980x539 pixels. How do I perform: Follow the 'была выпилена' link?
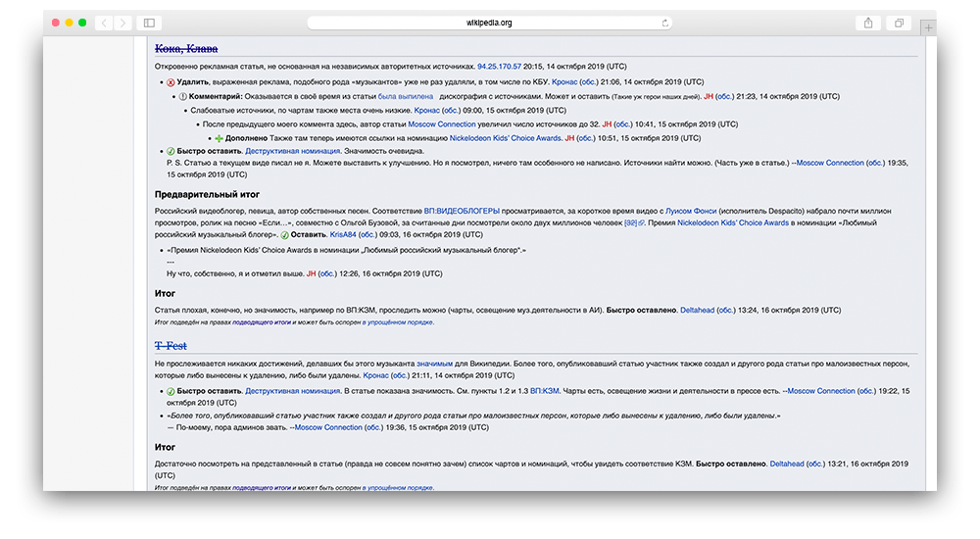coord(406,96)
